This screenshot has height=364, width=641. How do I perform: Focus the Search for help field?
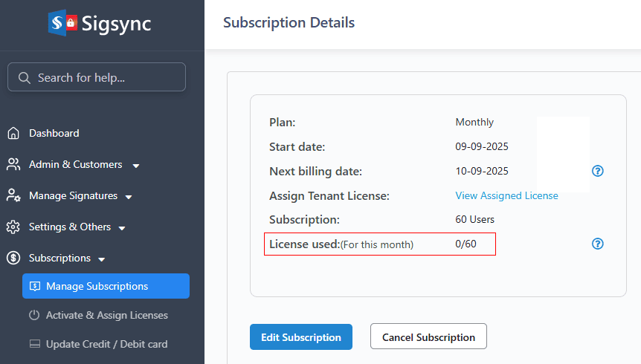(x=104, y=77)
